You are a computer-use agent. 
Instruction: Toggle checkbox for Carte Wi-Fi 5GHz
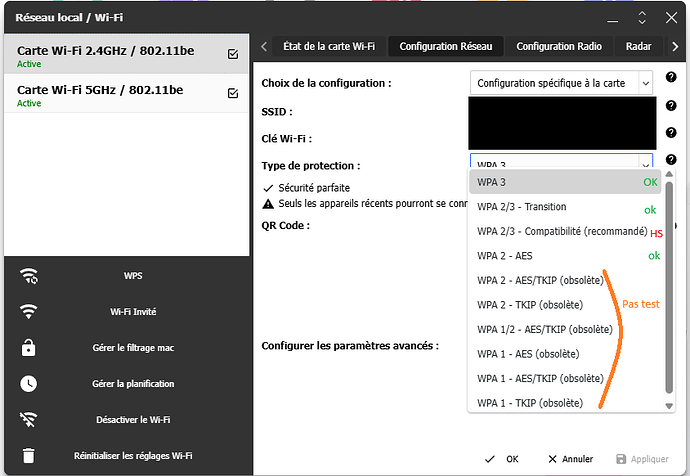point(233,93)
